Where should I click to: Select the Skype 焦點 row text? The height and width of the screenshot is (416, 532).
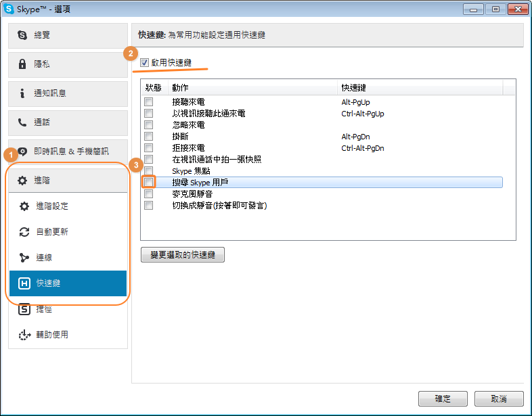point(191,171)
